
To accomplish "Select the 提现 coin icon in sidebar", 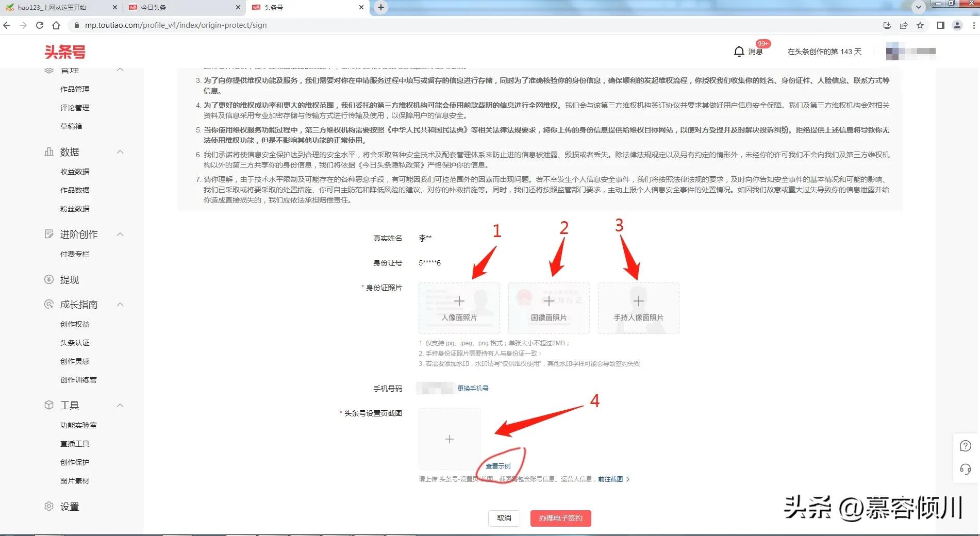I will (49, 279).
